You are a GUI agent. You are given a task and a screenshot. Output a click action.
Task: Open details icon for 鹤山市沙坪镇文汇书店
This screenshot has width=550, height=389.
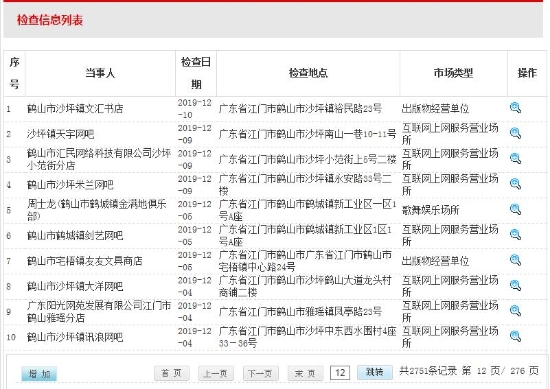coord(515,108)
